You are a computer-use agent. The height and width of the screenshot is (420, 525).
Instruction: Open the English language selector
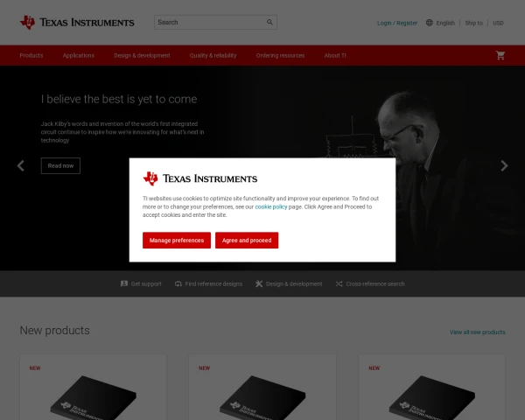pyautogui.click(x=445, y=23)
